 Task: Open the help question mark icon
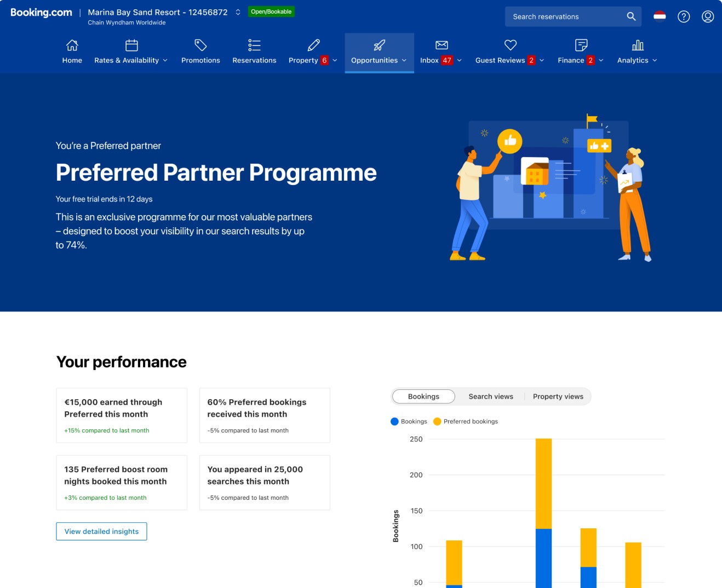pyautogui.click(x=684, y=16)
